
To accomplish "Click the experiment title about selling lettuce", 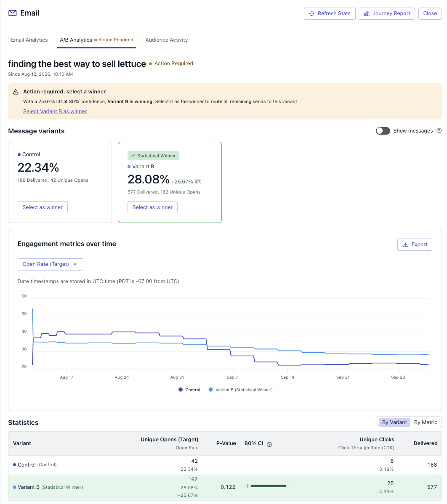I will click(77, 64).
